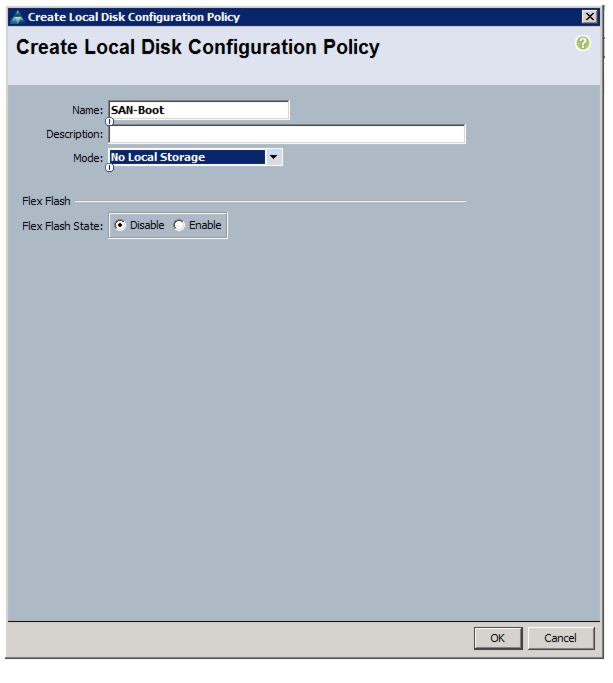Click the No Local Storage combo box

(195, 157)
